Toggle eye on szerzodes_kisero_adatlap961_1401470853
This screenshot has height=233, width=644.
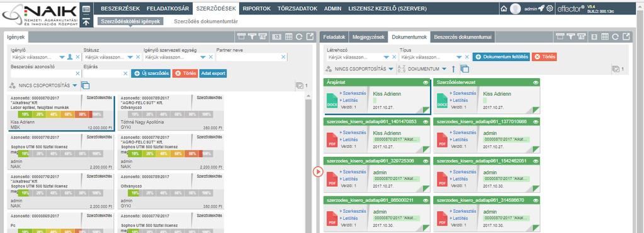point(426,122)
